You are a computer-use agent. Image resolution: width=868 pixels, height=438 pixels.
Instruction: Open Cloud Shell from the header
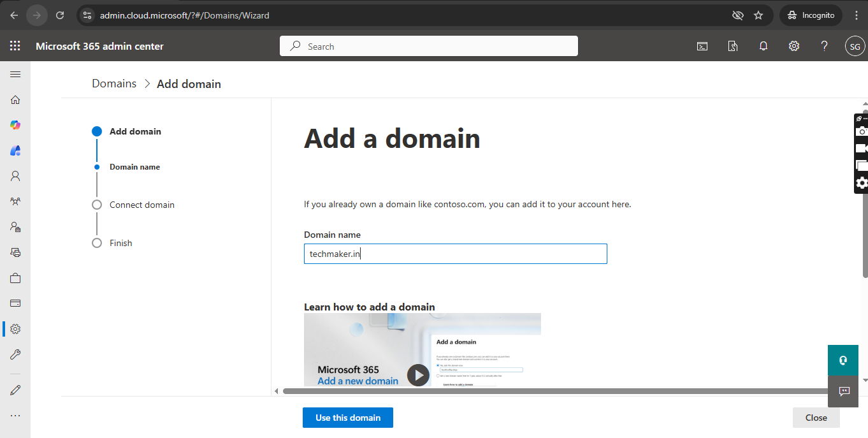702,46
